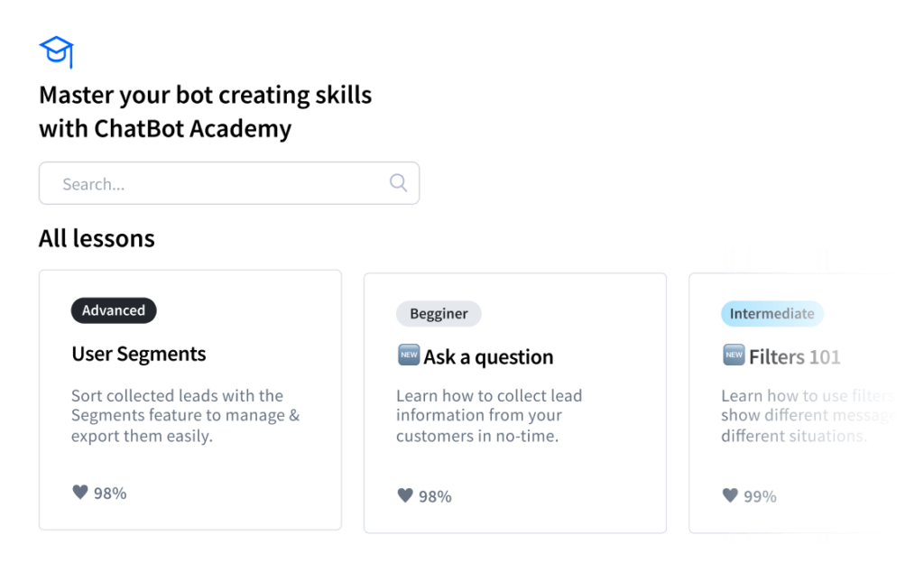
Task: Select the Intermediate level tag
Action: pos(772,314)
